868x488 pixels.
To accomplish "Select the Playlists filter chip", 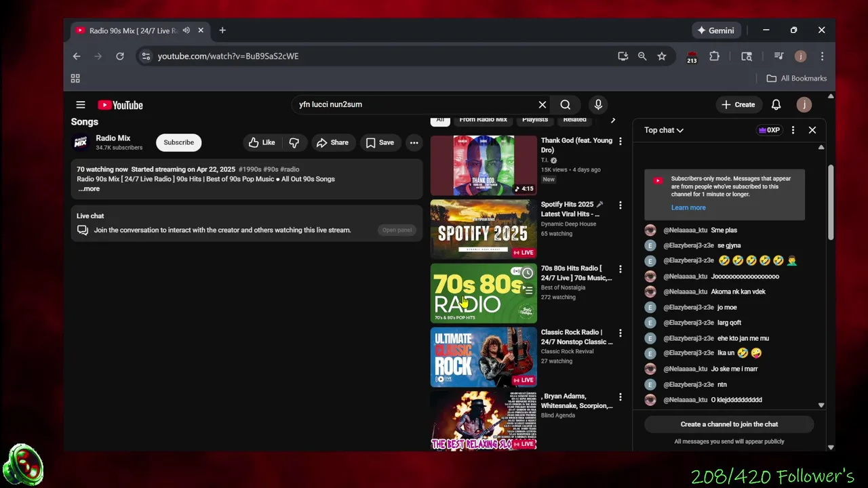I will [535, 120].
